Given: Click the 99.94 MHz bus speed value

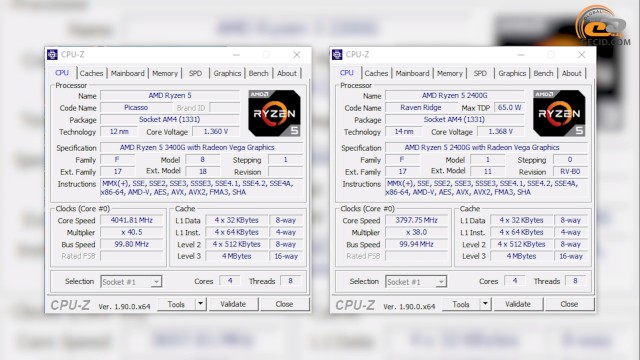Looking at the screenshot, I should click(417, 244).
